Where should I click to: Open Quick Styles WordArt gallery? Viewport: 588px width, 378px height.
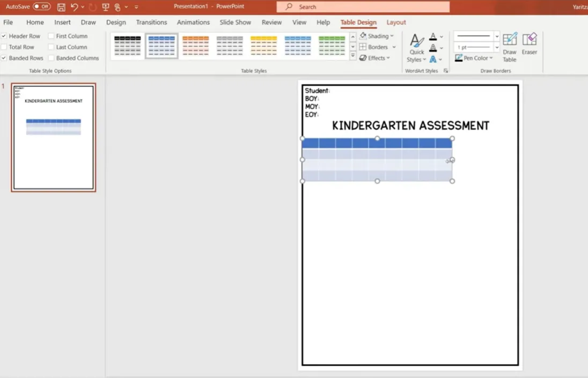click(x=417, y=48)
